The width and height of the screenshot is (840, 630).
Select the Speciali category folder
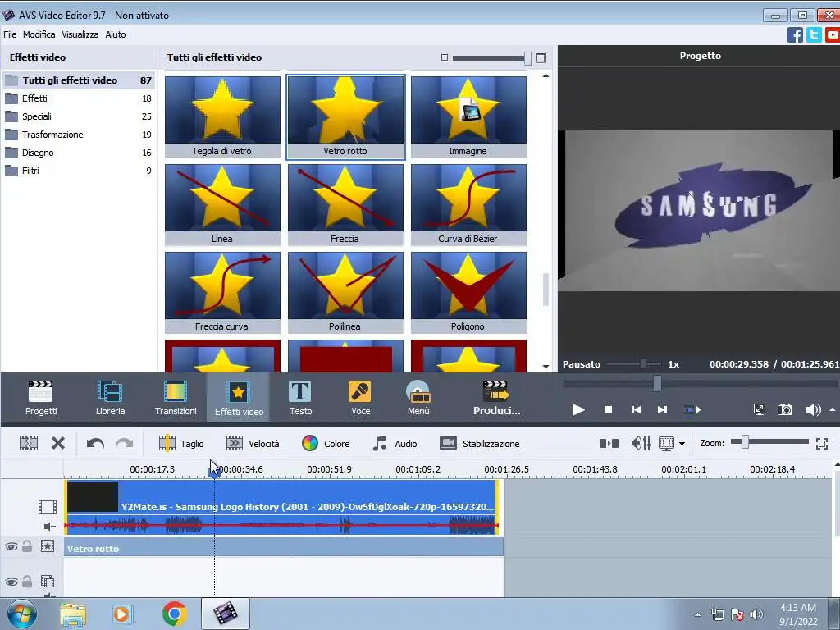point(79,116)
